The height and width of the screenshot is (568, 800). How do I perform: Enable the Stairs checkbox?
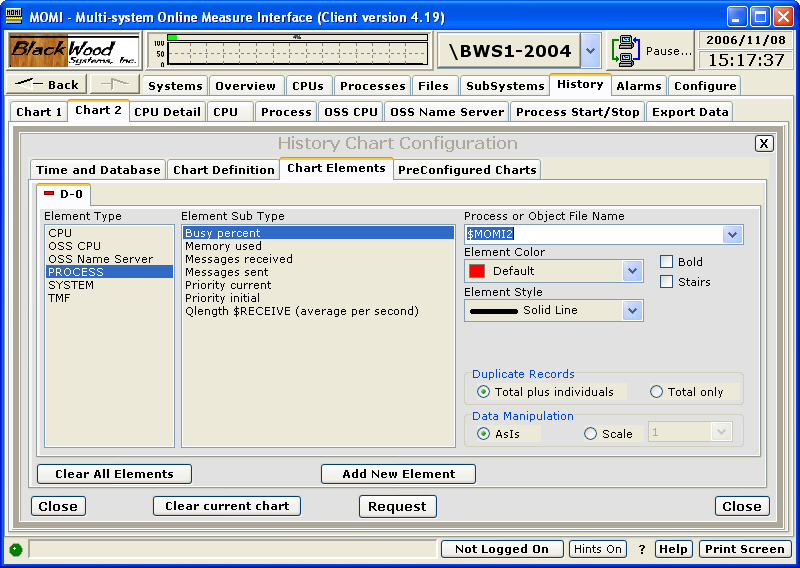point(666,282)
